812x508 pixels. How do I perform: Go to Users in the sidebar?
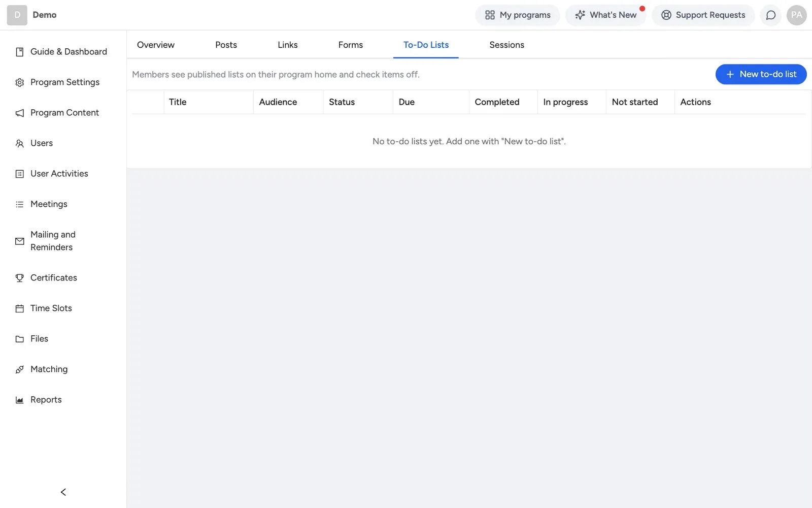coord(63,143)
